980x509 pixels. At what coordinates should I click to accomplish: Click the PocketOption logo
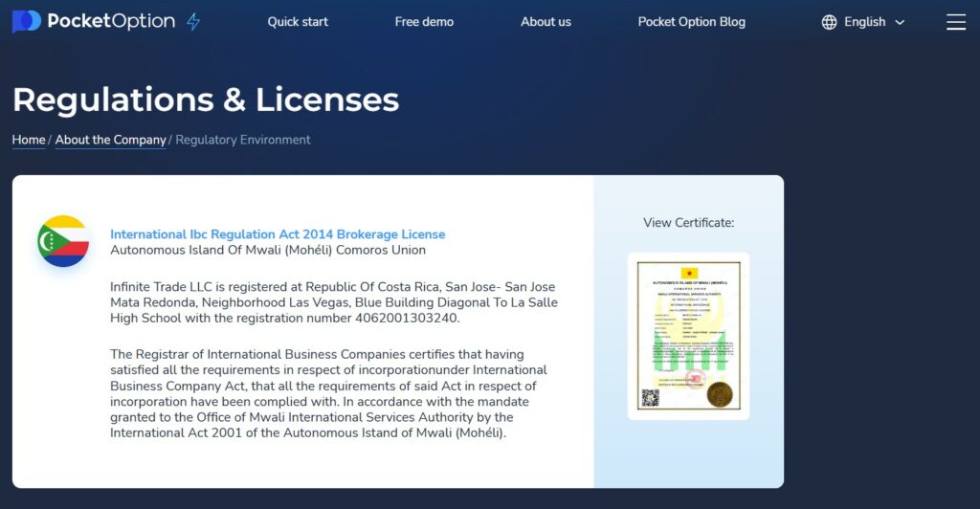tap(94, 21)
